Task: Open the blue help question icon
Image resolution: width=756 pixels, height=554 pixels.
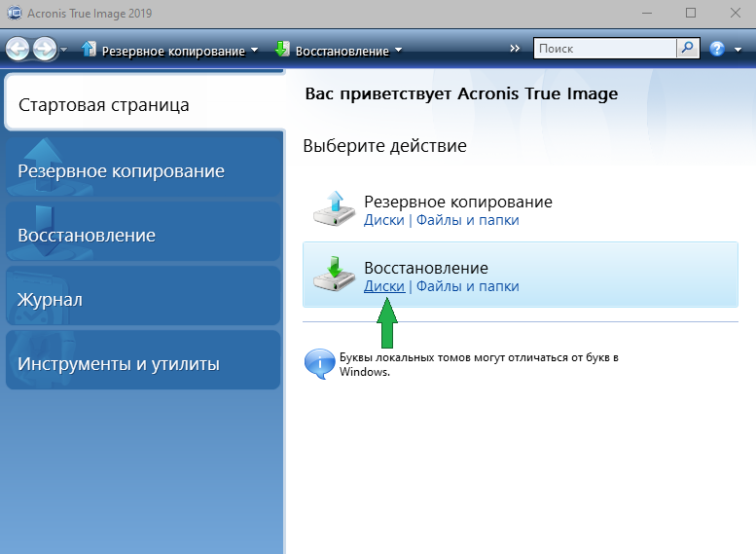Action: pos(718,49)
